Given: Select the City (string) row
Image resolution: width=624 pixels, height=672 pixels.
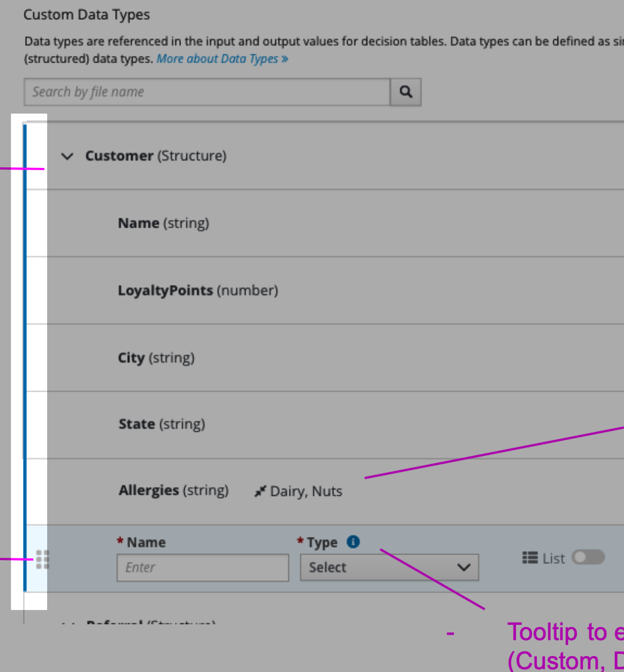Looking at the screenshot, I should point(156,357).
